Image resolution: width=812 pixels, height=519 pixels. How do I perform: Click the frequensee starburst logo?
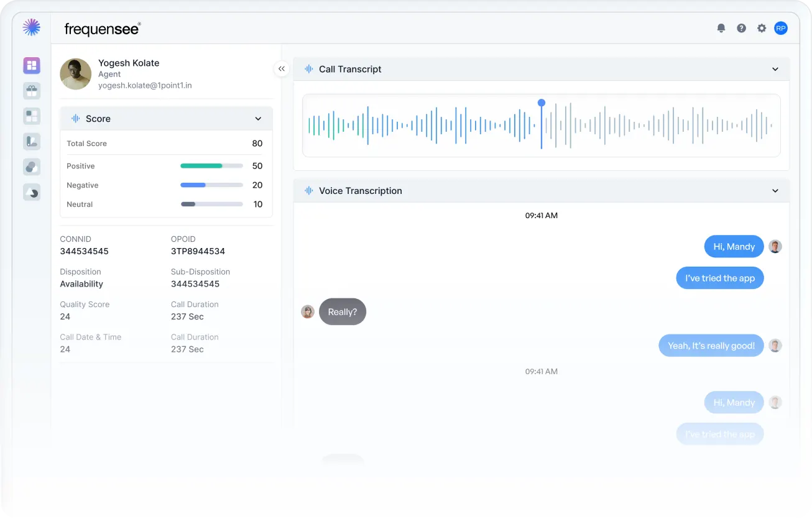pos(31,27)
